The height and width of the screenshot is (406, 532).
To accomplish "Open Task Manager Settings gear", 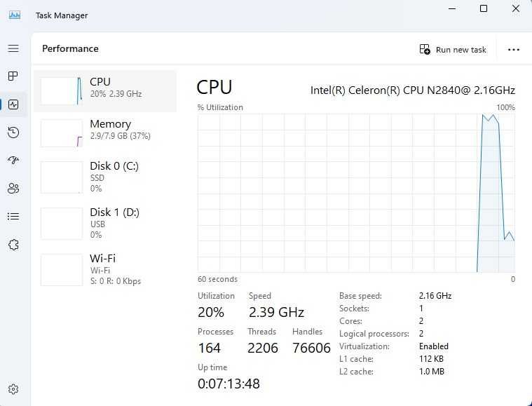I will point(13,389).
